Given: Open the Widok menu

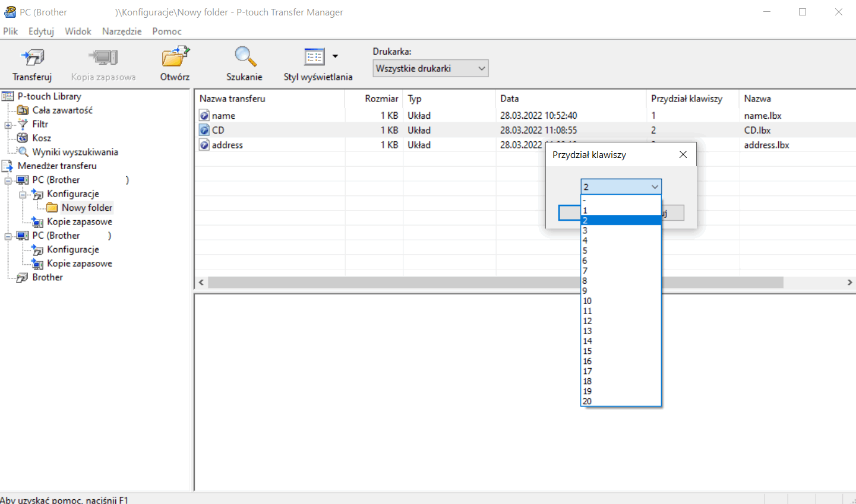Looking at the screenshot, I should point(78,31).
